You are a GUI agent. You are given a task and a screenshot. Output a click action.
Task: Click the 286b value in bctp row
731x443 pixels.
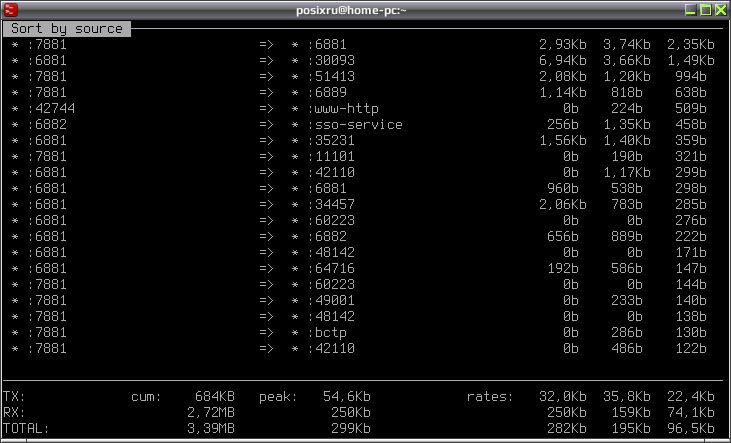(627, 332)
